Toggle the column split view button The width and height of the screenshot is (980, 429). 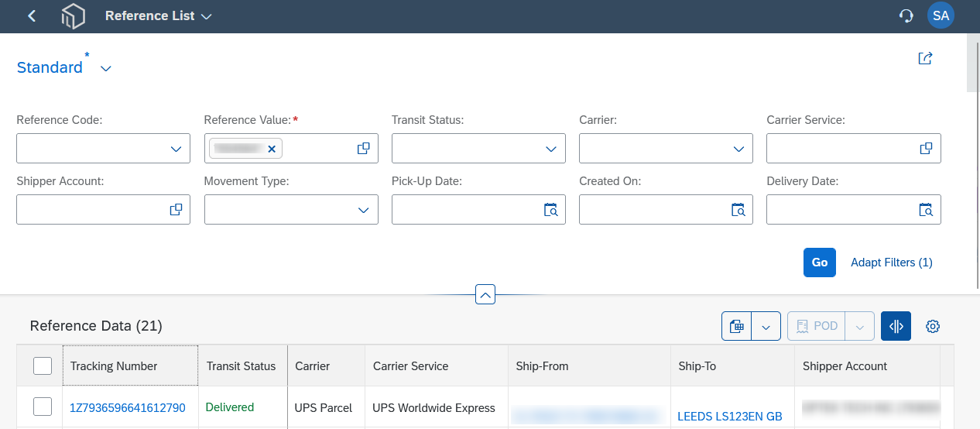point(896,326)
